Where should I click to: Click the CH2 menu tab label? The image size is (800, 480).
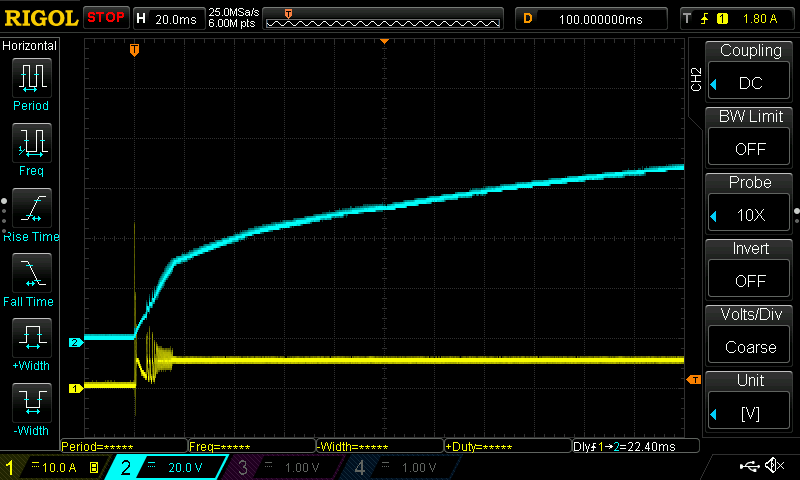(x=696, y=79)
